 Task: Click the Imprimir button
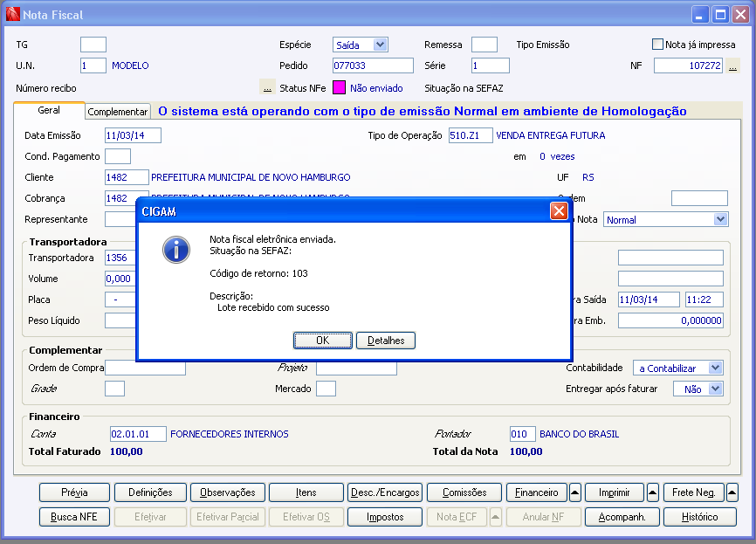click(x=615, y=492)
